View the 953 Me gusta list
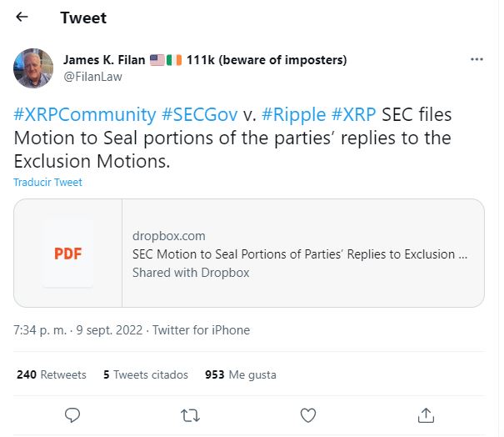 241,374
